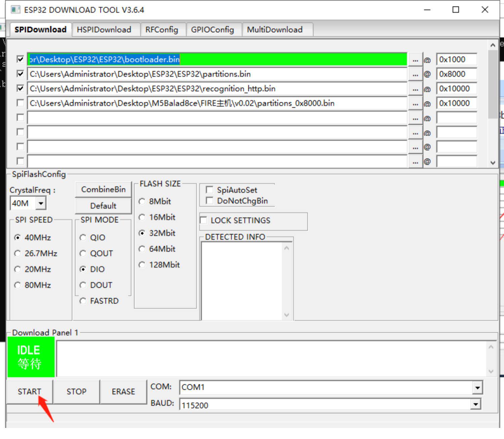Uncheck the recognition_http.bin file checkbox

[20, 89]
